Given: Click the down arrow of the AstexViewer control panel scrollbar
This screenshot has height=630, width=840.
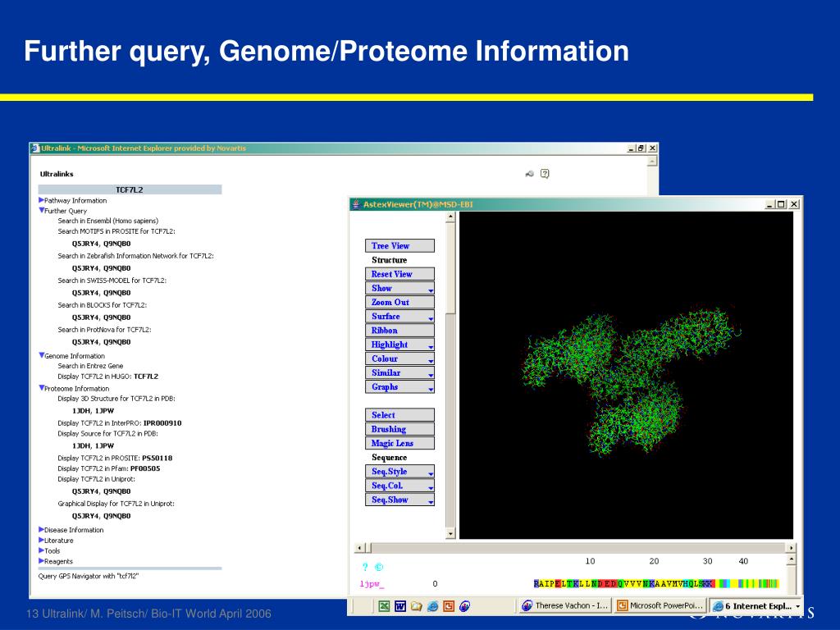Looking at the screenshot, I should [x=450, y=533].
